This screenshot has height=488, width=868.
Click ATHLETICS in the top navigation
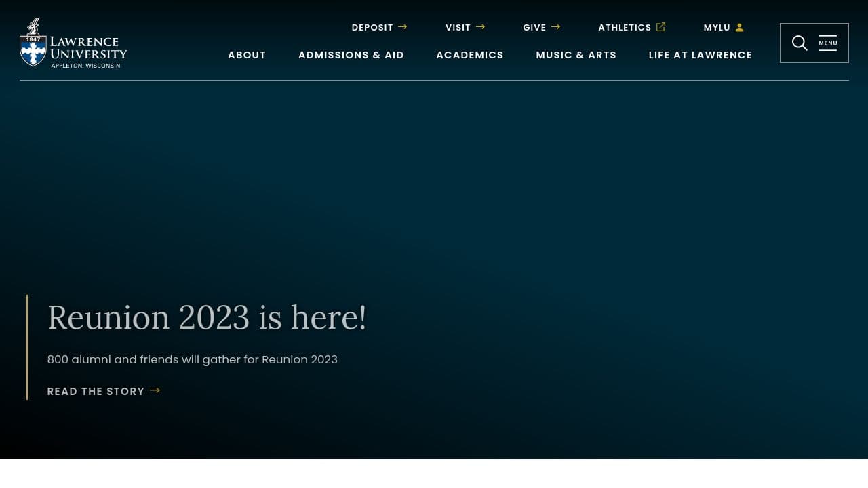click(625, 27)
